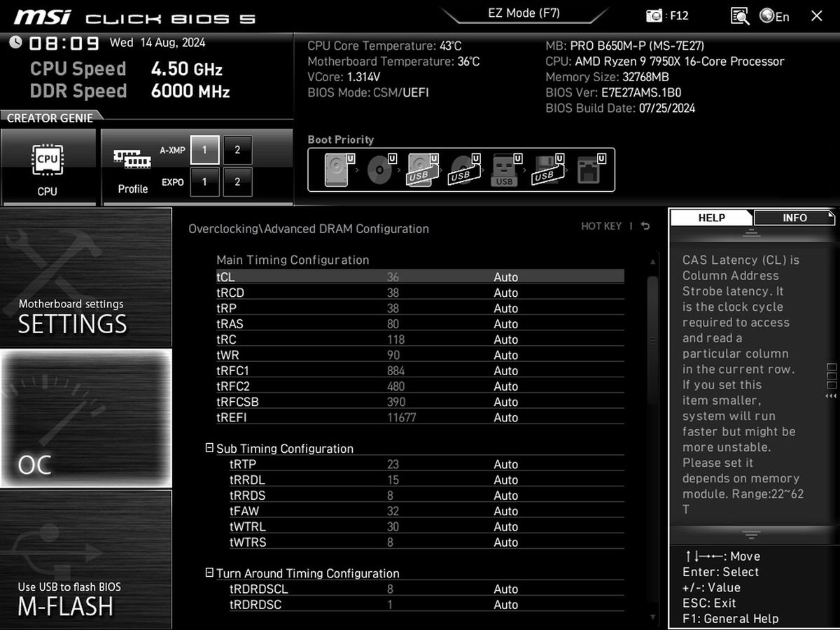
Task: Select USB floppy boot device
Action: tap(548, 169)
